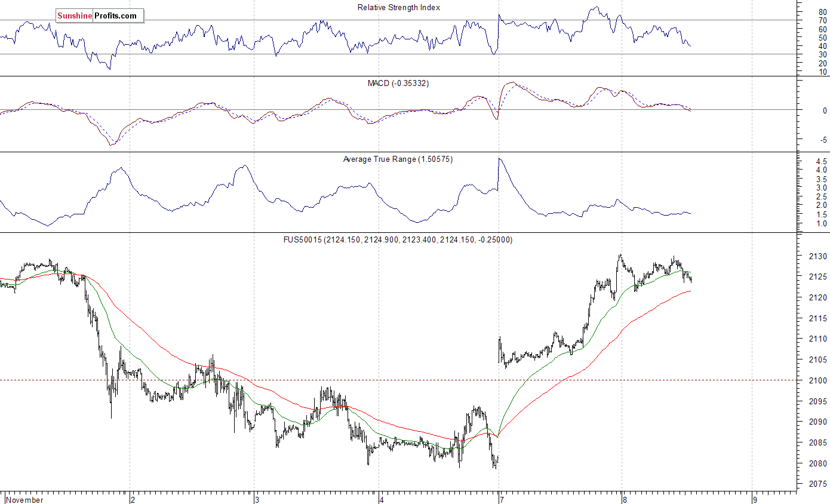Click the RSI scale value 70

click(x=823, y=20)
